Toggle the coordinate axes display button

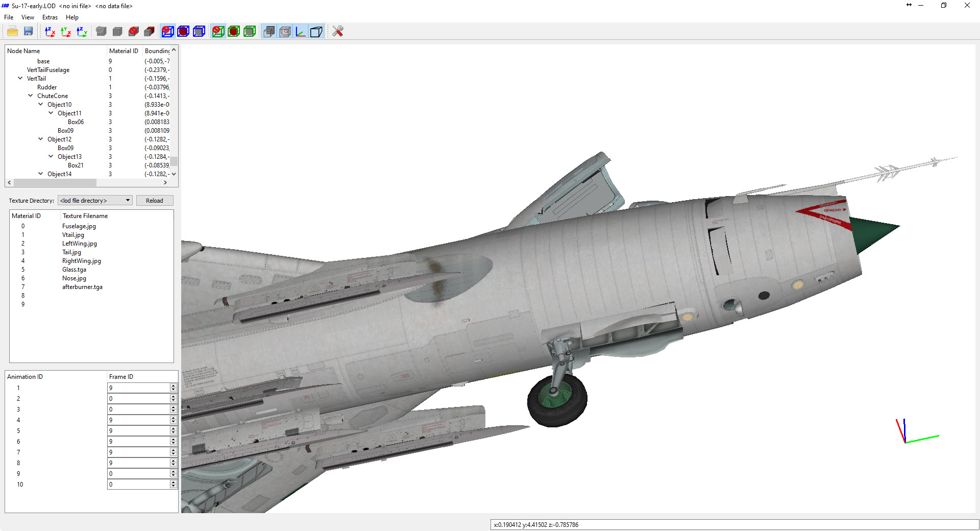[301, 32]
